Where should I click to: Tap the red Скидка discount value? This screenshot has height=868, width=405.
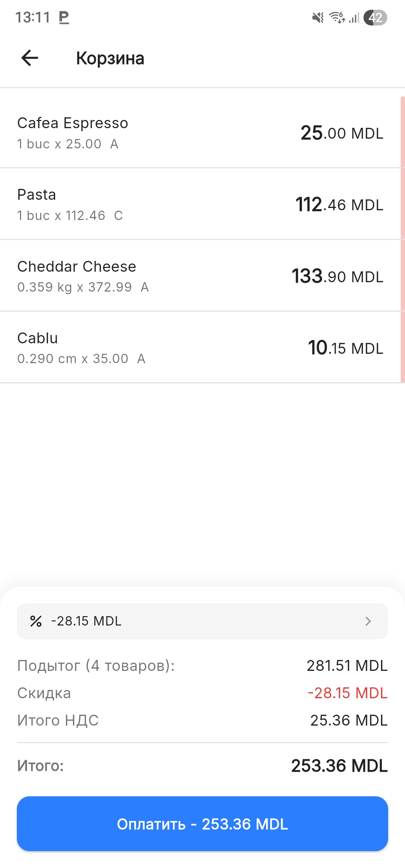[347, 693]
